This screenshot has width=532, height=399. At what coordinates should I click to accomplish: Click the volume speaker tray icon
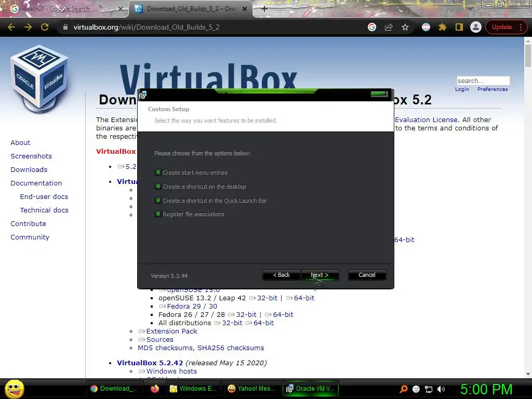click(441, 389)
